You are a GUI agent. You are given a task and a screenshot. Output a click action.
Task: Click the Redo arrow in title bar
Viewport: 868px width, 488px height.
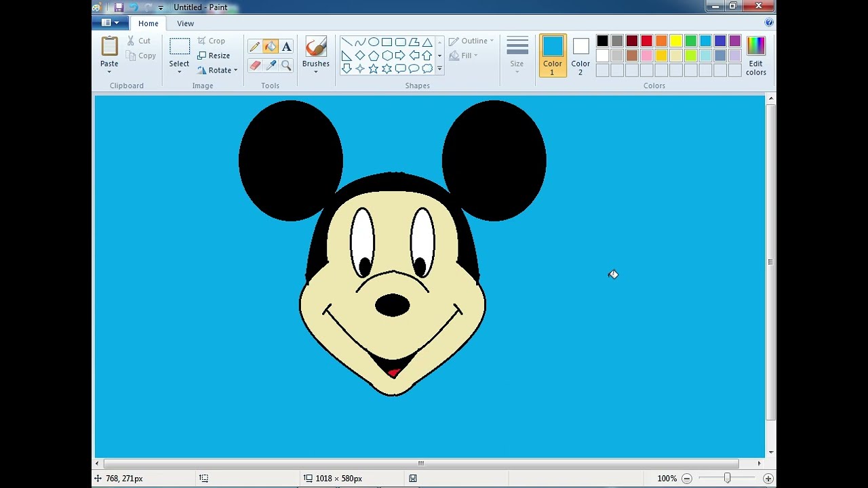click(148, 7)
